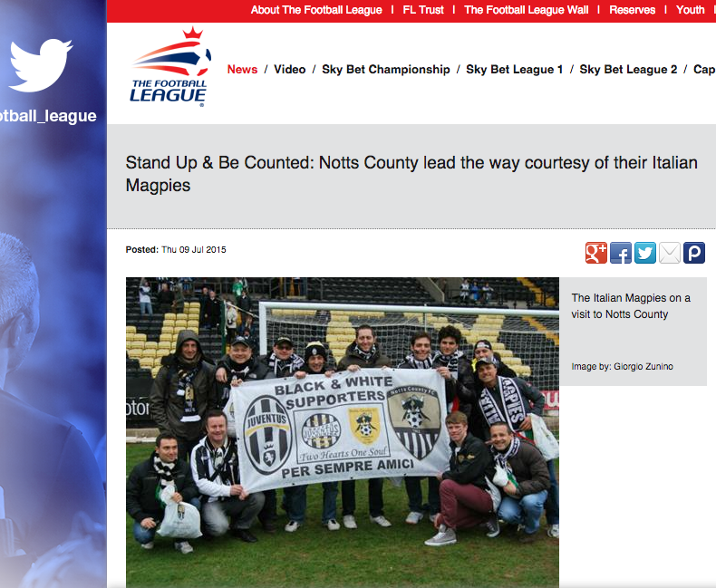Image resolution: width=716 pixels, height=588 pixels.
Task: Share article on Facebook
Action: (621, 253)
